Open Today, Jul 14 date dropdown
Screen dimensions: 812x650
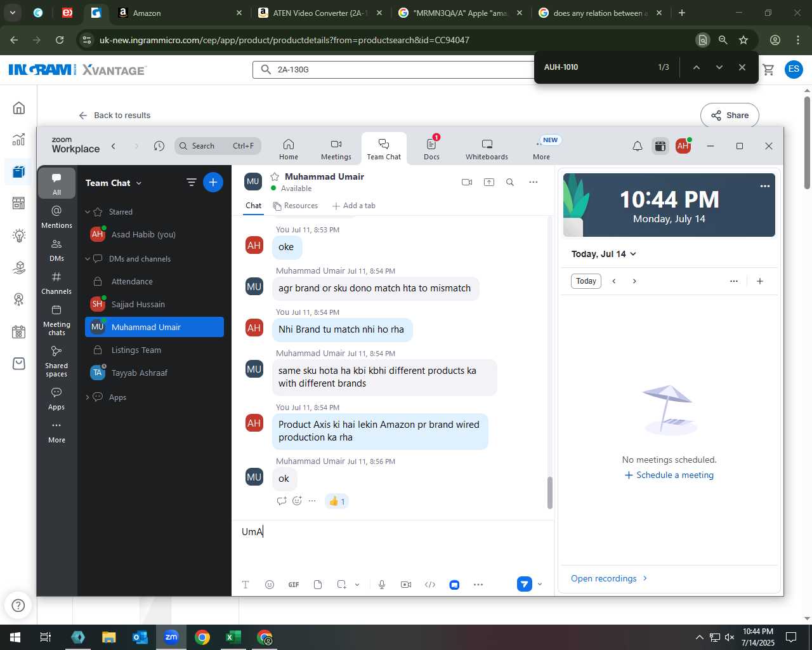tap(603, 254)
